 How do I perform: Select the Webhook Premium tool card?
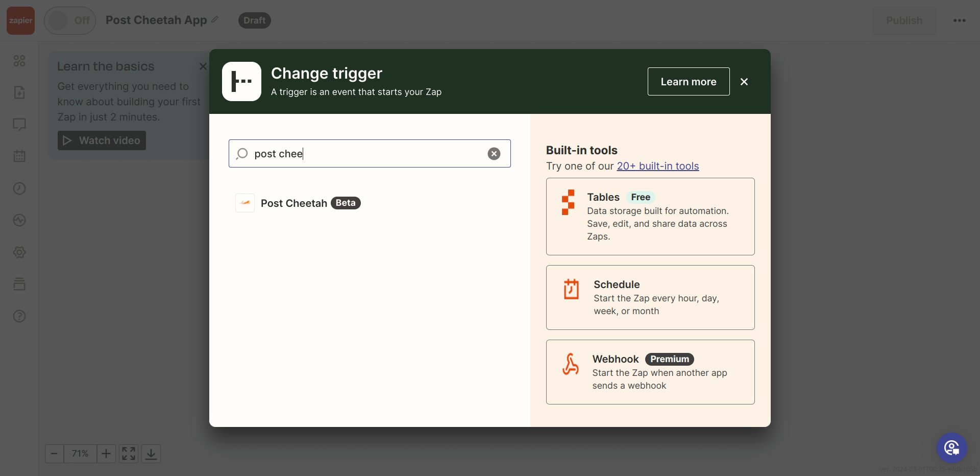click(x=650, y=372)
